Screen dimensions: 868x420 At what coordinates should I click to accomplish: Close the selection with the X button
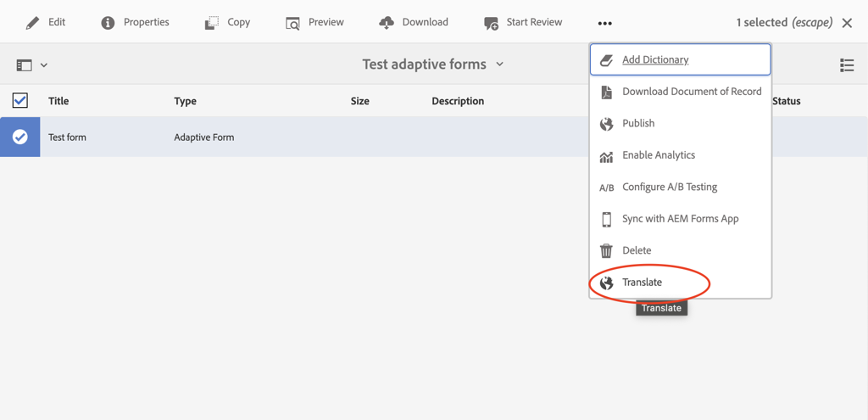(x=847, y=23)
